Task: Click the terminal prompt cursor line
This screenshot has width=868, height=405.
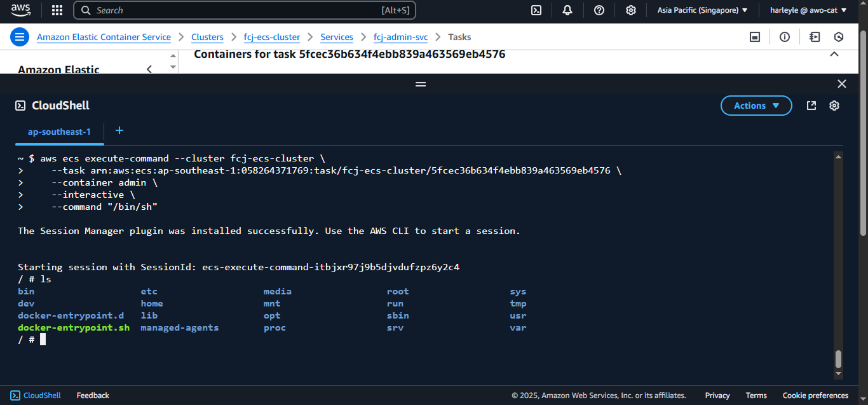Action: [32, 340]
